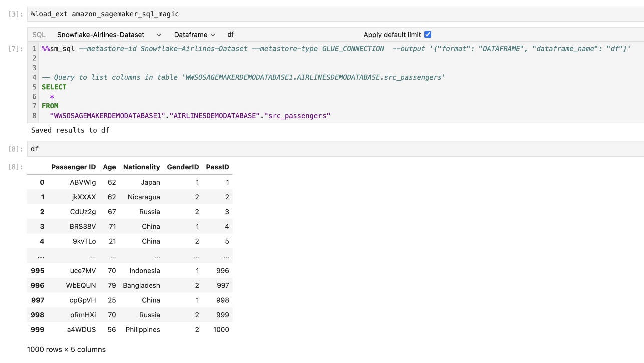The image size is (644, 363).
Task: Click the SQL label in cell toolbar
Action: (x=39, y=35)
